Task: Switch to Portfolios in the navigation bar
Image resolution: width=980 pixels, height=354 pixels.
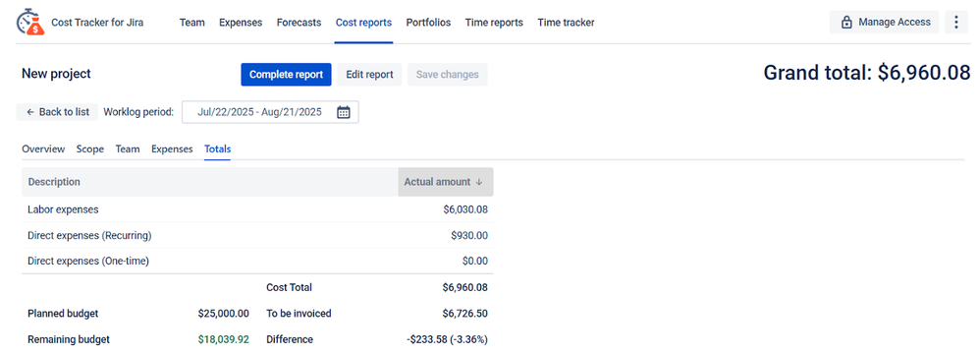Action: click(428, 23)
